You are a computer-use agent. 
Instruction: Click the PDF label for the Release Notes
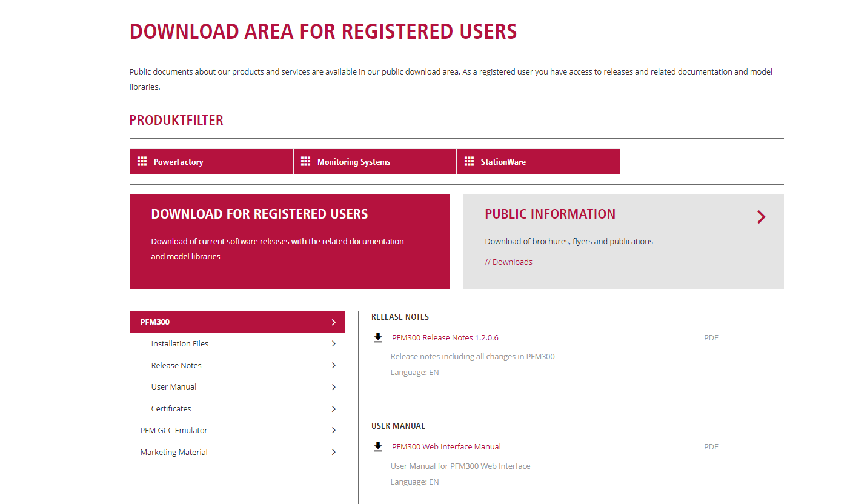(711, 337)
